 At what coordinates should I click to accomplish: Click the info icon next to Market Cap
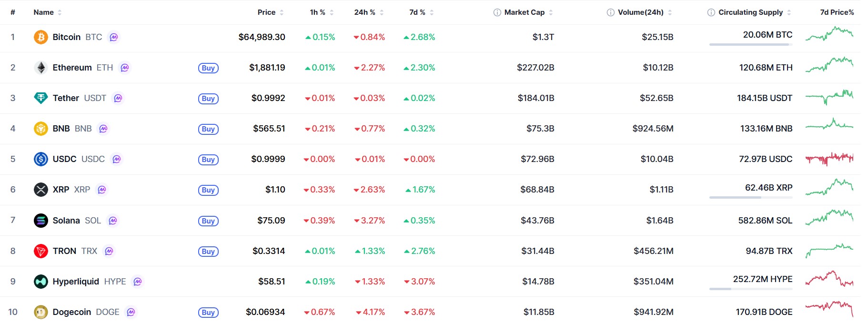pyautogui.click(x=497, y=12)
